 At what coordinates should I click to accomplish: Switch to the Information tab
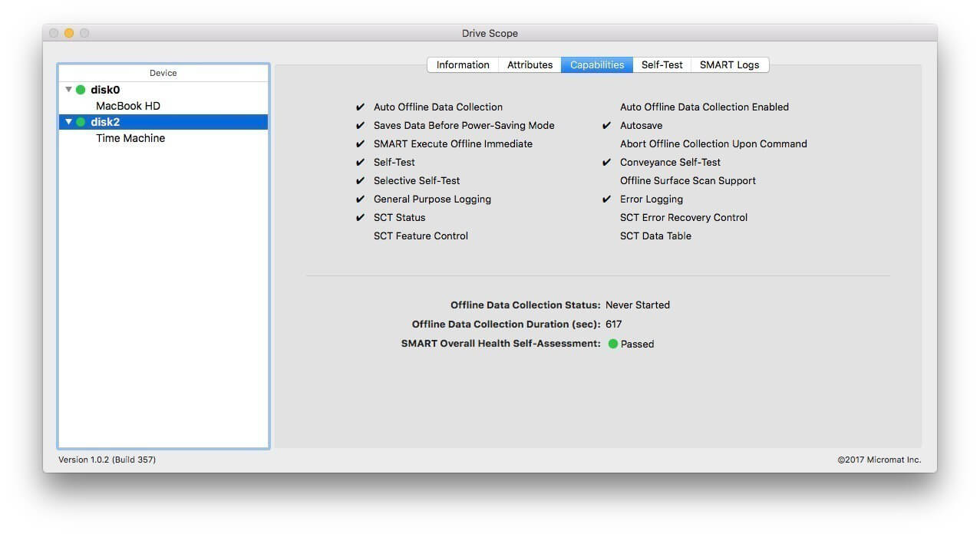[x=463, y=65]
